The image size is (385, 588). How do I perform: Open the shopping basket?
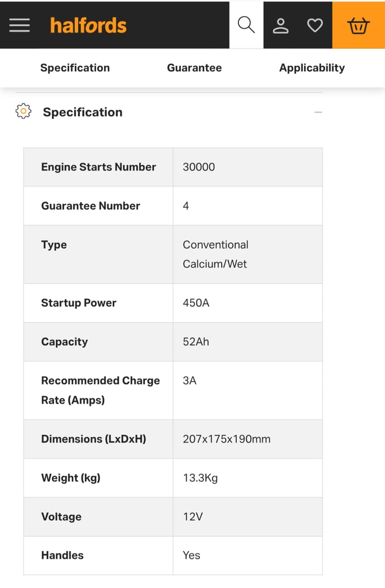point(358,25)
